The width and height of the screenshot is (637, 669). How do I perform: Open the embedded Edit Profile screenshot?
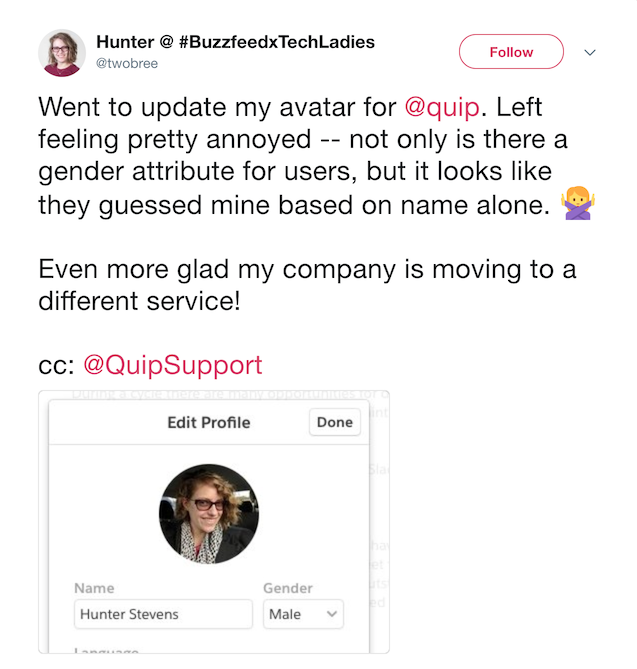point(214,522)
